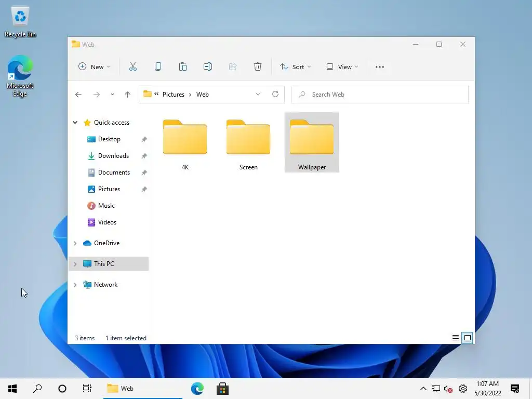Click the settings gear tray icon
The height and width of the screenshot is (399, 532).
coord(463,389)
